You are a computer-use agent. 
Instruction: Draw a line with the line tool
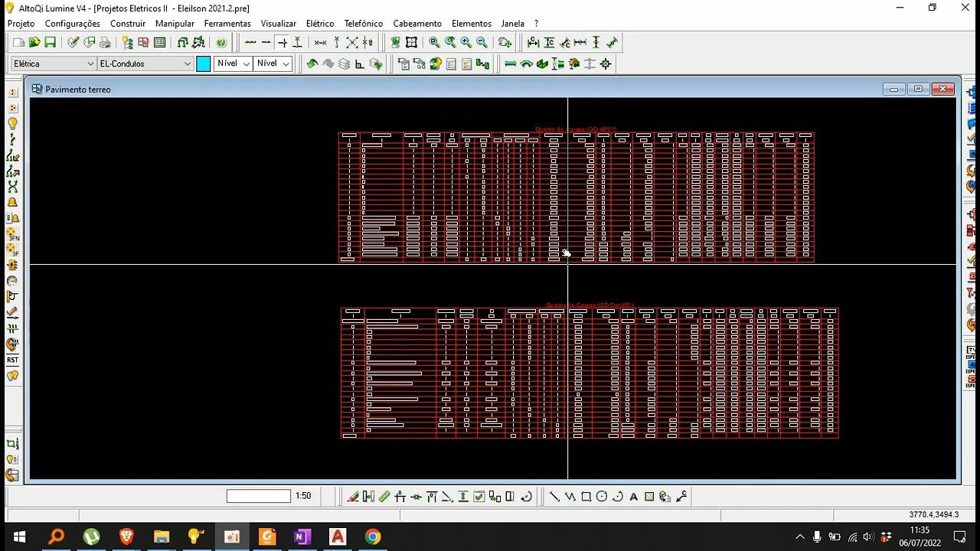554,496
